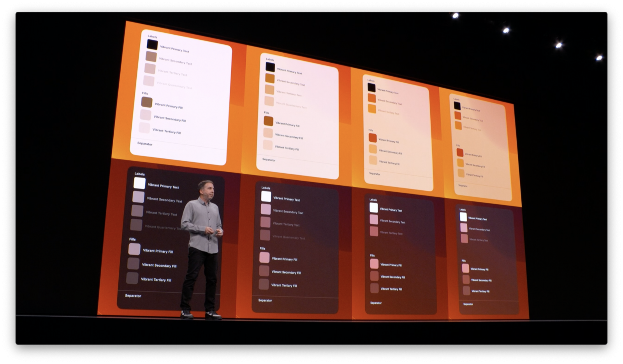The image size is (623, 364).
Task: Click Vibrant Primary Fill swatch in smallest dark card
Action: click(x=465, y=268)
